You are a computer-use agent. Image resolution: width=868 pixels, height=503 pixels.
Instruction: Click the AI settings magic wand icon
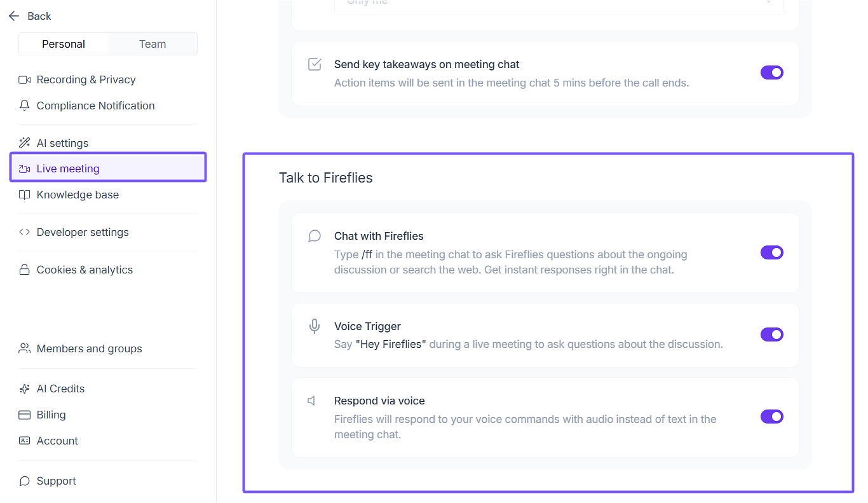[x=25, y=143]
